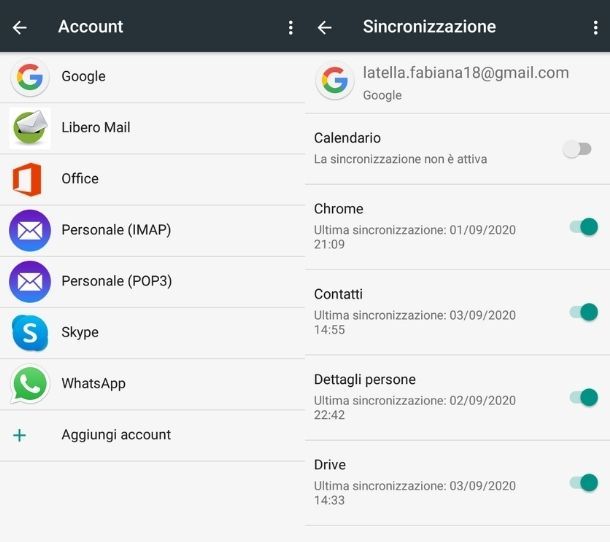Open the Account screen overflow menu
This screenshot has height=542, width=610.
(x=291, y=28)
